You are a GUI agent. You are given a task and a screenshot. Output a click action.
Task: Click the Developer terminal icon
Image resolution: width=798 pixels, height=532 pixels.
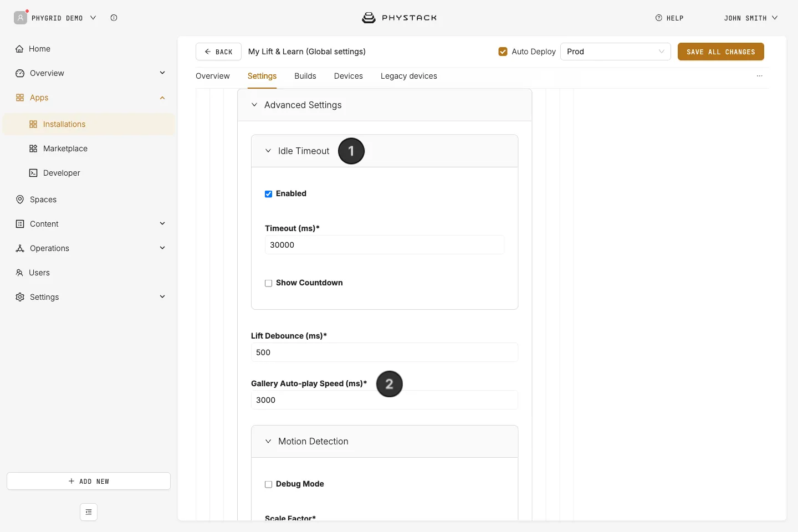(x=33, y=173)
